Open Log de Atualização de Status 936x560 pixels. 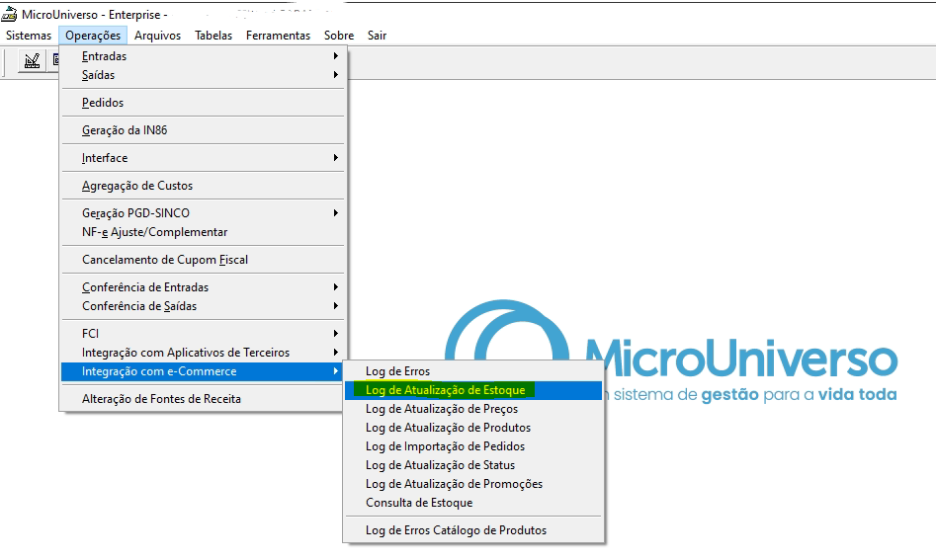point(473,465)
